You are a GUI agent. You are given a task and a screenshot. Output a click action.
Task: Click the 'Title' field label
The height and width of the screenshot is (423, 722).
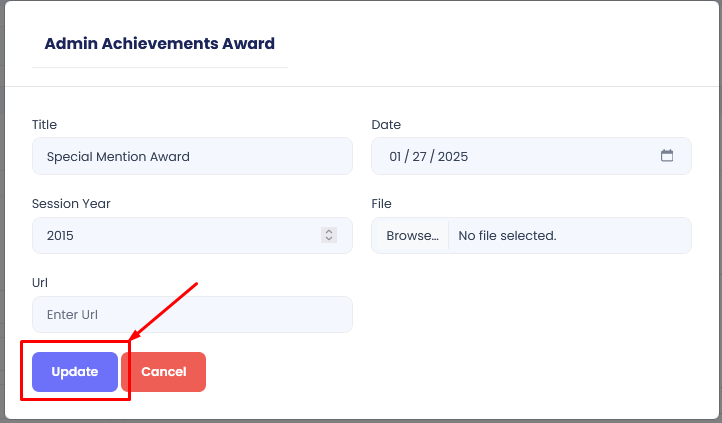(45, 125)
